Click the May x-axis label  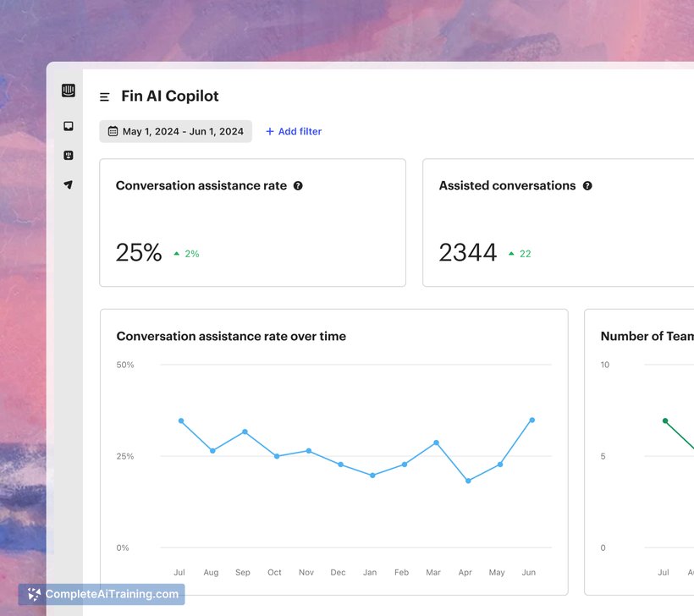click(x=497, y=573)
